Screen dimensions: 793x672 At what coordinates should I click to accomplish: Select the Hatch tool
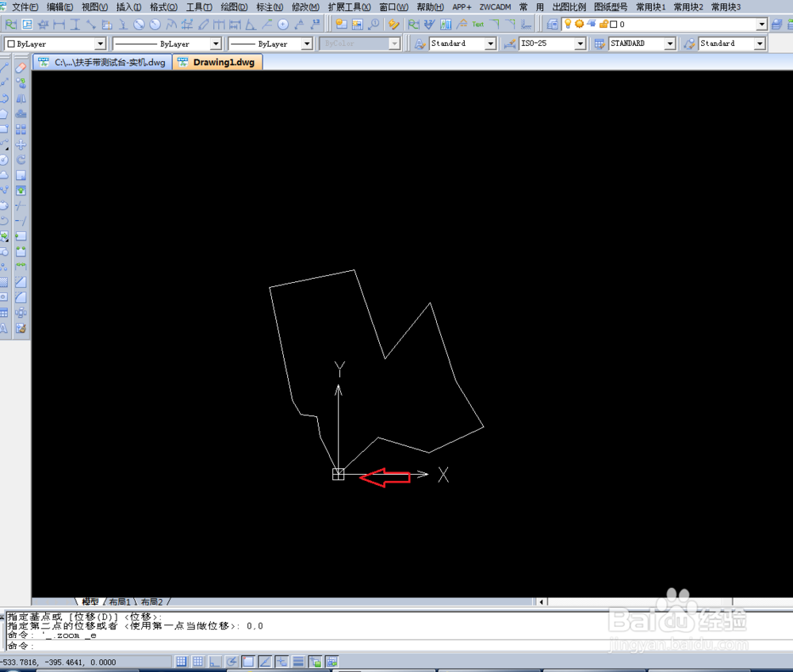click(3, 282)
